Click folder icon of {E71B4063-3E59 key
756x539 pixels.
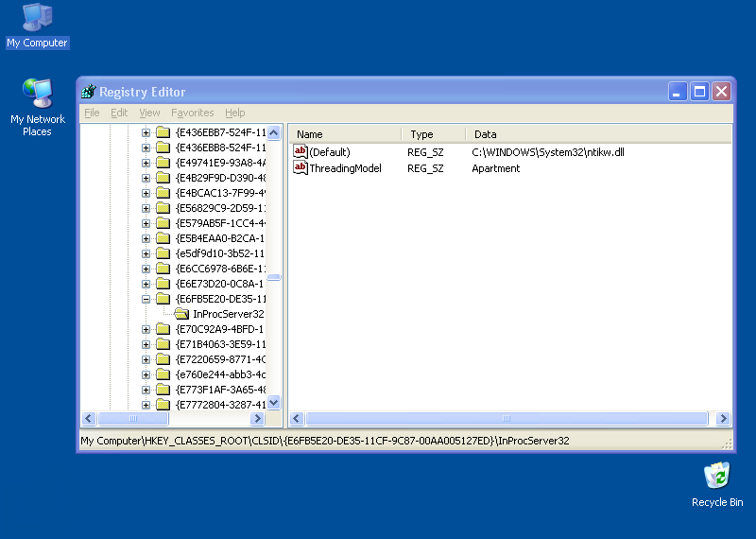tap(163, 344)
